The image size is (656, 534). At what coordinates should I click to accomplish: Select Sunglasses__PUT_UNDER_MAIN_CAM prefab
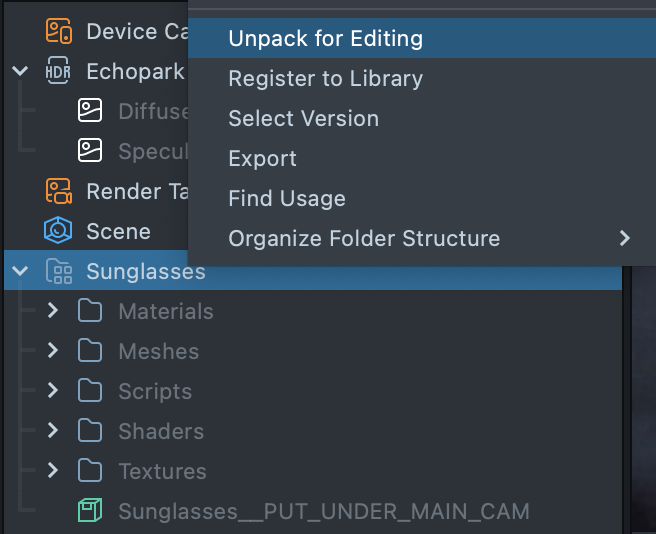(x=323, y=511)
